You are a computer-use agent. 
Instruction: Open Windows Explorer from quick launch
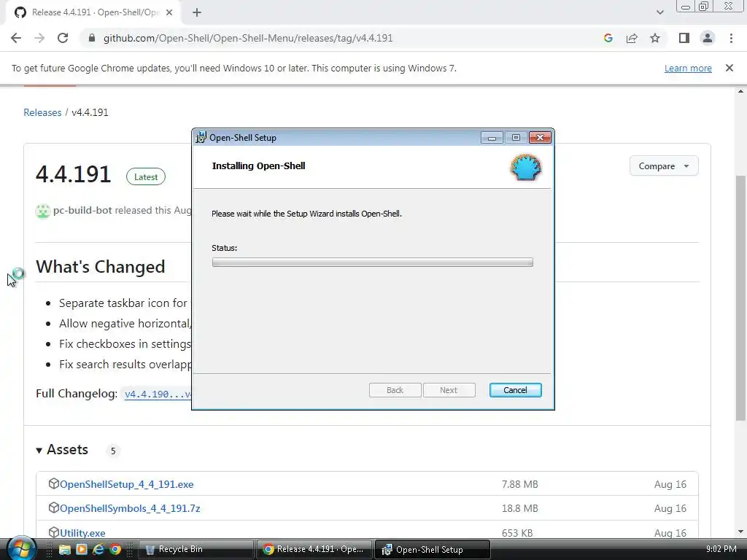(64, 550)
